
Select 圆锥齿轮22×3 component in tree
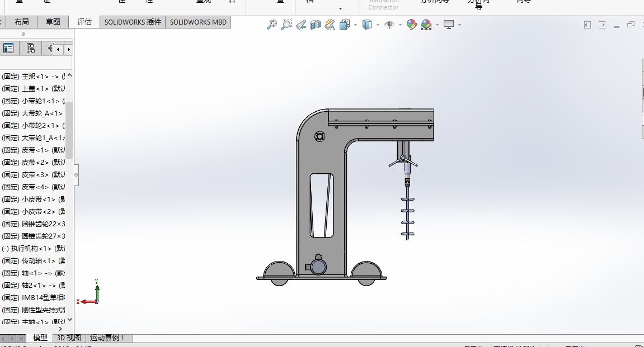pos(34,224)
